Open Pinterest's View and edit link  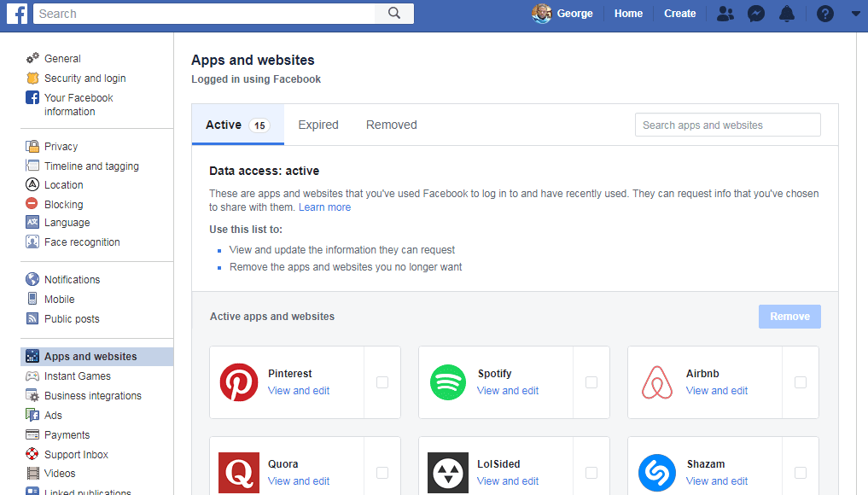tap(299, 390)
